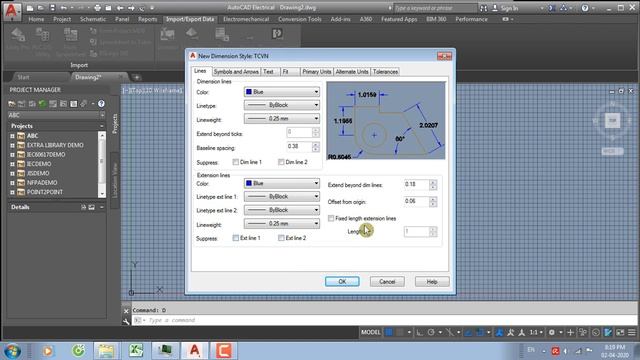The width and height of the screenshot is (640, 360).
Task: Open Dimension lines Color dropdown
Action: click(x=282, y=92)
